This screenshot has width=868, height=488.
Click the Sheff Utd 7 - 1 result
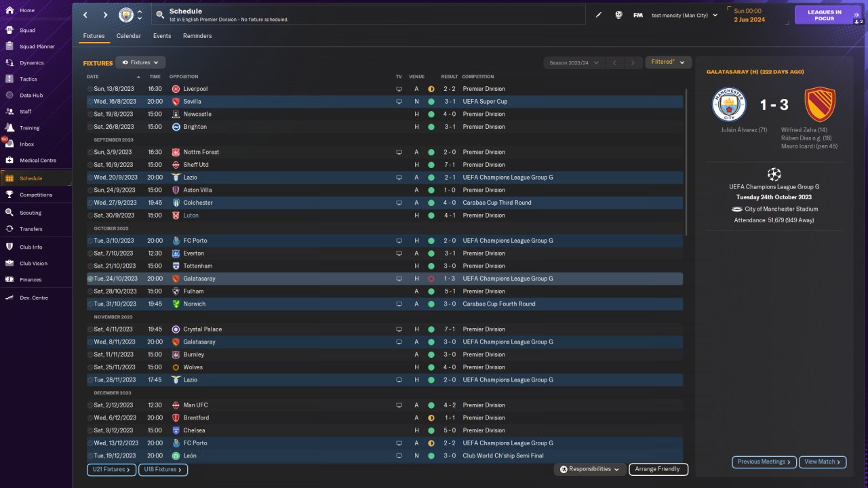pos(450,165)
